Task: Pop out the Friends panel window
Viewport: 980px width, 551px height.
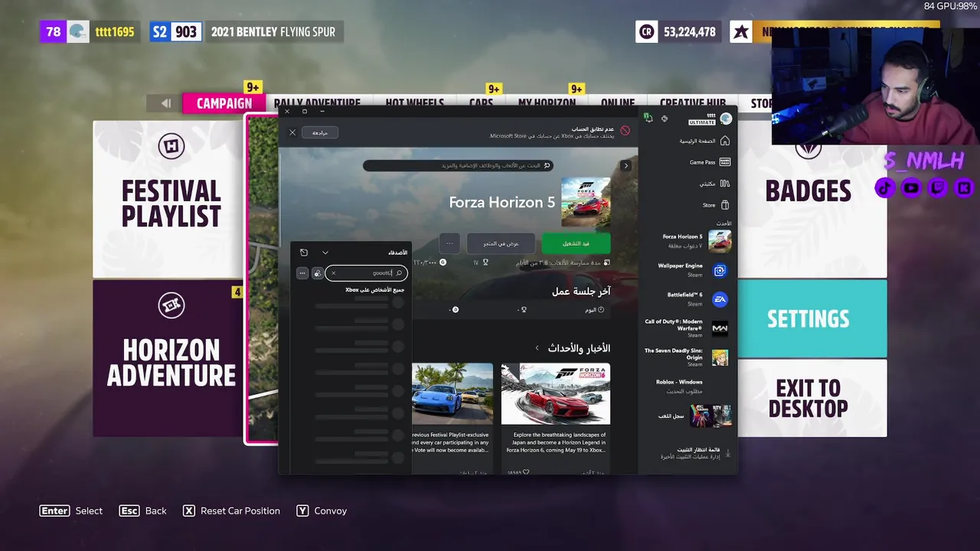Action: [x=304, y=253]
